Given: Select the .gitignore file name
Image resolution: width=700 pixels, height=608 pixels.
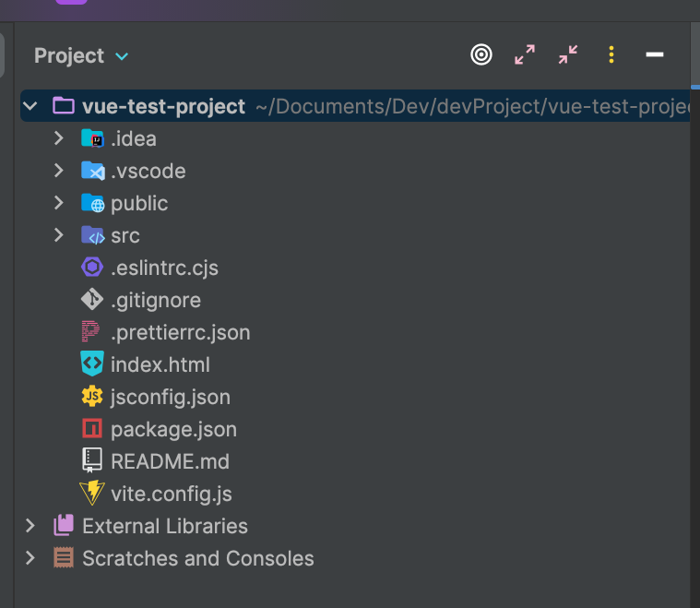Looking at the screenshot, I should point(156,301).
